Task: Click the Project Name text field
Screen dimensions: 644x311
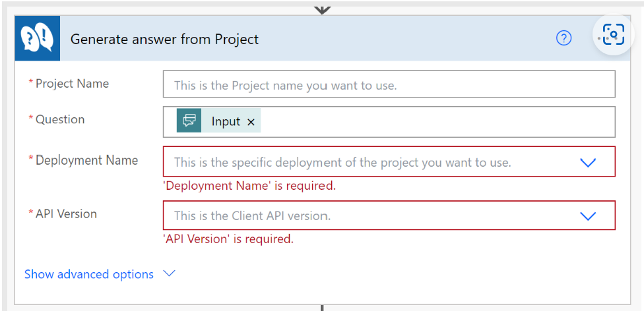Action: click(x=389, y=85)
